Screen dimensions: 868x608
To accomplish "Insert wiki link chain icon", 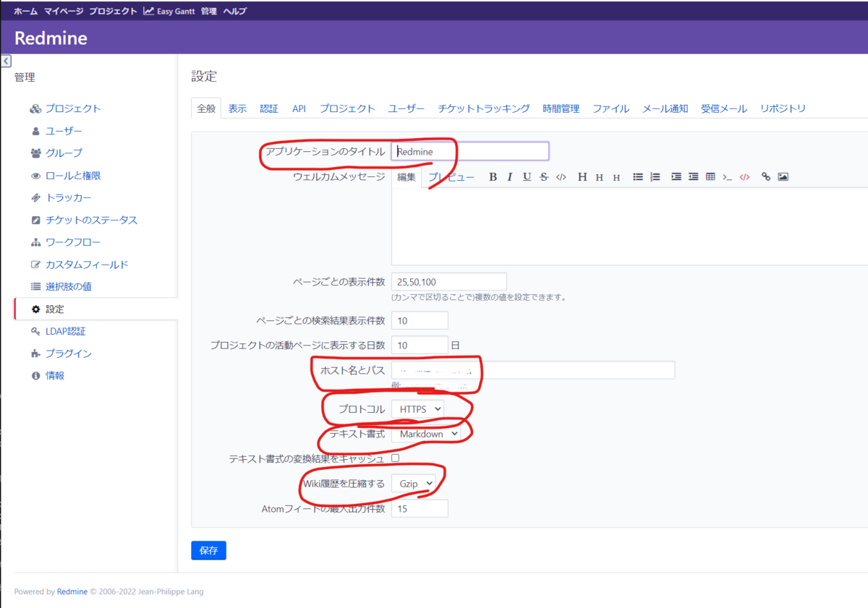I will (x=766, y=177).
